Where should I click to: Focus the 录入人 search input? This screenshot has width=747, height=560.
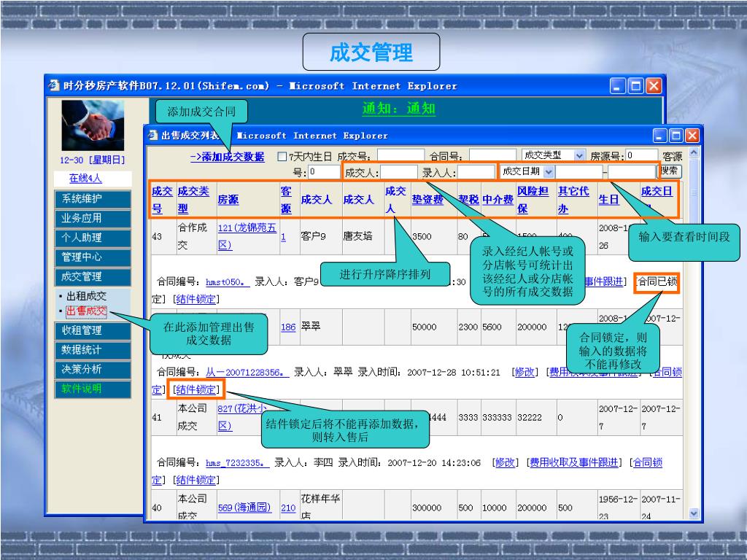point(476,172)
